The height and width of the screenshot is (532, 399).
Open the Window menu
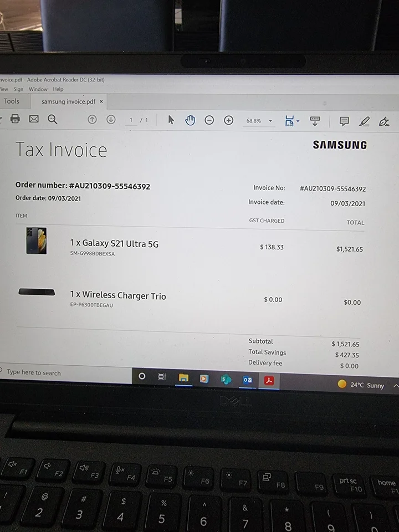click(38, 89)
